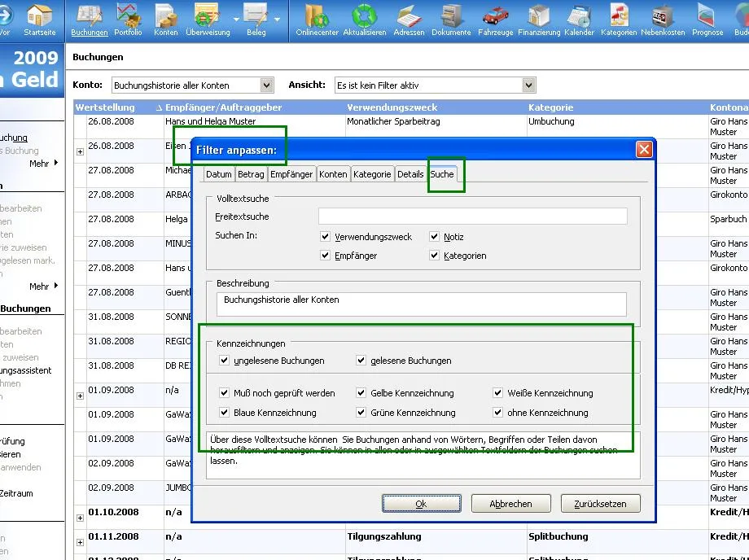Click into the Freitextsuche text field
The width and height of the screenshot is (749, 560).
click(472, 217)
